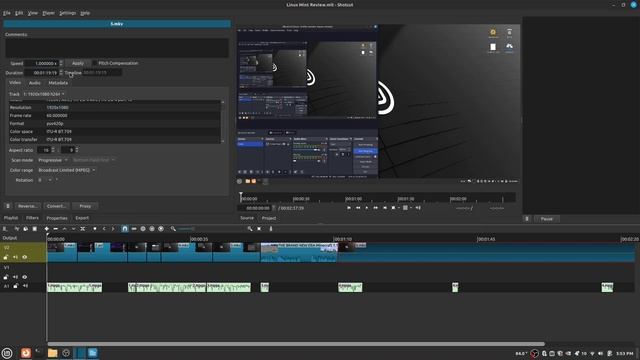Open the Track 1: 1920x1080 h264 dropdown
Viewport: 640px width, 360px height.
[44, 94]
